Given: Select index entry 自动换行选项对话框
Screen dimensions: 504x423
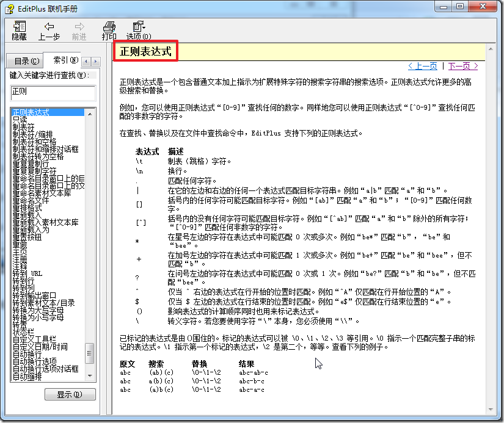Looking at the screenshot, I should click(45, 369).
